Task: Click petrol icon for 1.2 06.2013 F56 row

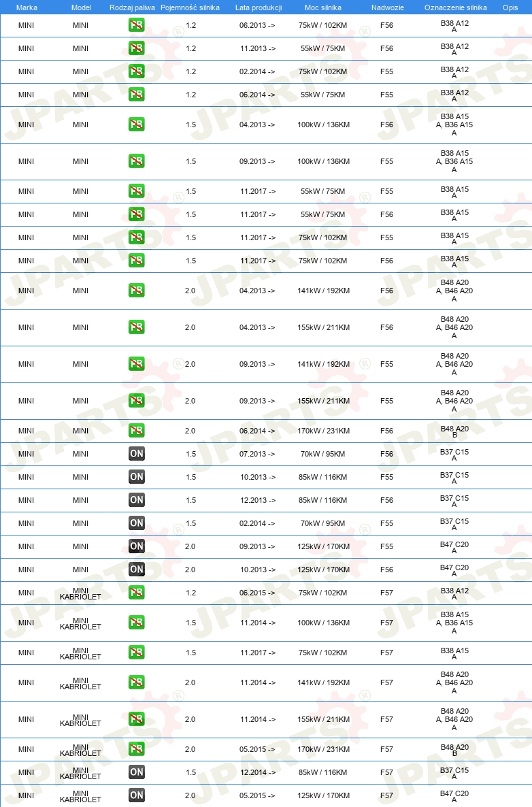Action: [x=136, y=24]
